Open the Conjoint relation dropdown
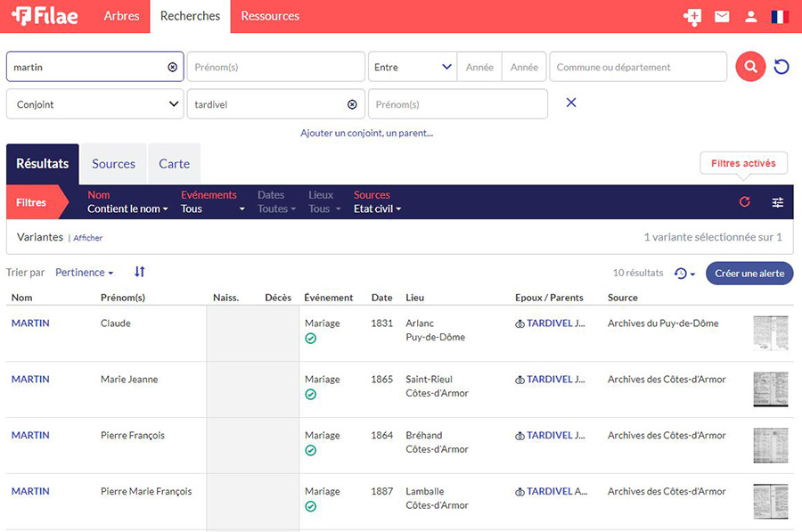Viewport: 802px width, 532px height. pos(95,104)
